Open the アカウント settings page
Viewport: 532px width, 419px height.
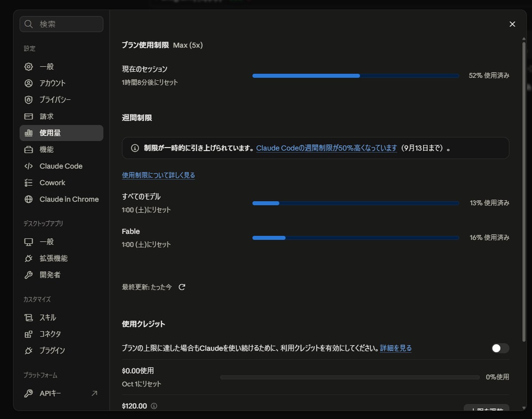tap(61, 83)
